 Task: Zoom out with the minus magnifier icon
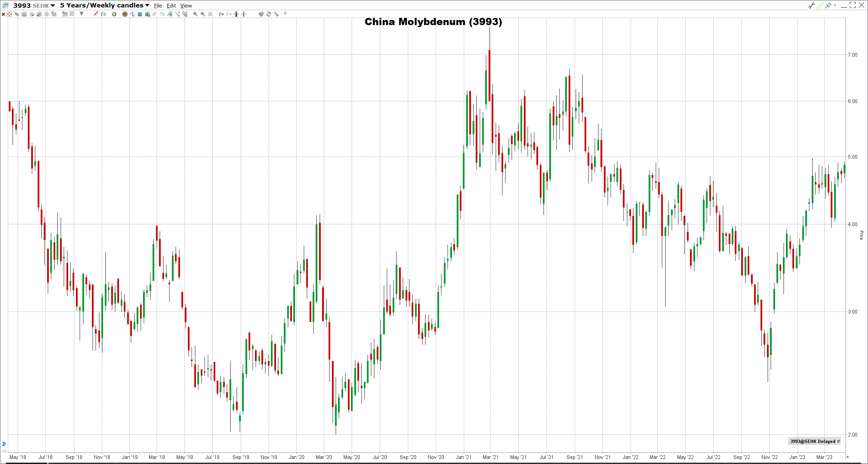pyautogui.click(x=203, y=14)
